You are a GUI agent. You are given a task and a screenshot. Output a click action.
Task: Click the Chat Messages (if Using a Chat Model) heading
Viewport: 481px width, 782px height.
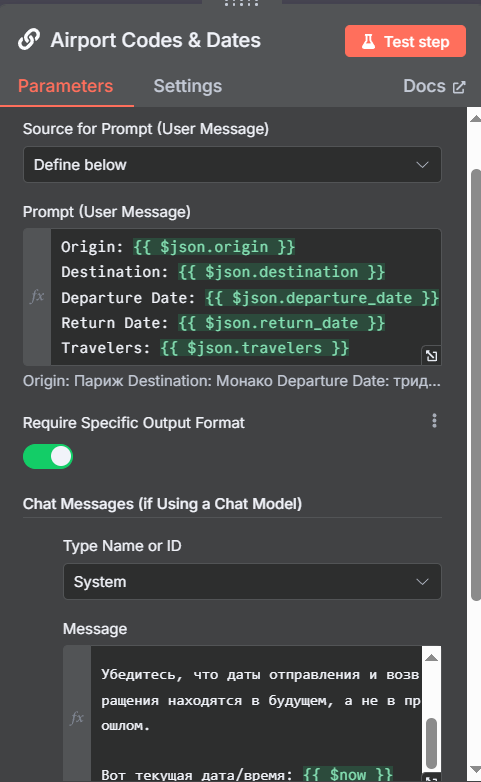(162, 504)
